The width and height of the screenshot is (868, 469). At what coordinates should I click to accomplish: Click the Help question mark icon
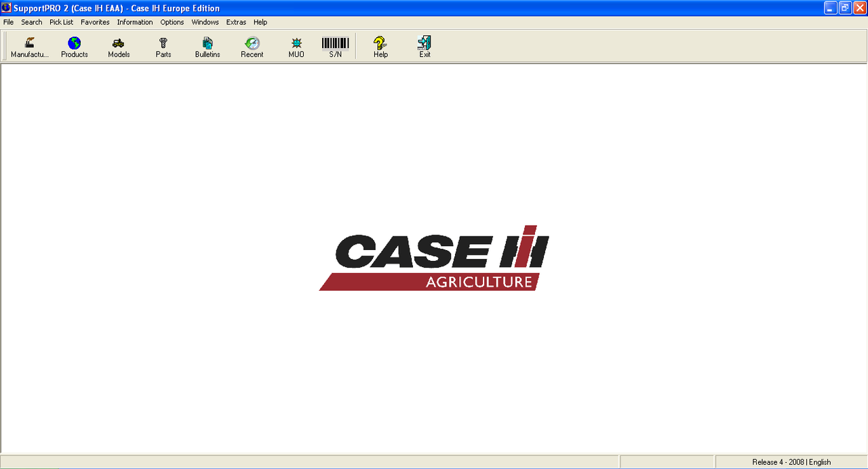pos(380,47)
